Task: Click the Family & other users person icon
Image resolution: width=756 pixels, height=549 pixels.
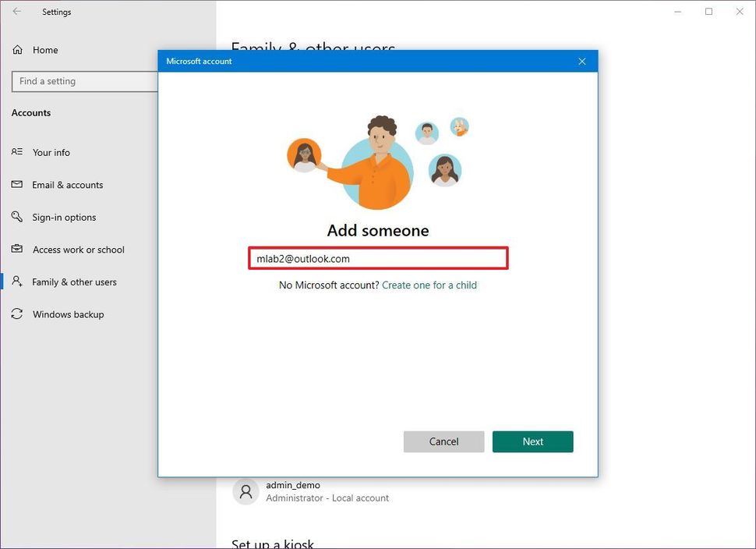Action: click(17, 282)
